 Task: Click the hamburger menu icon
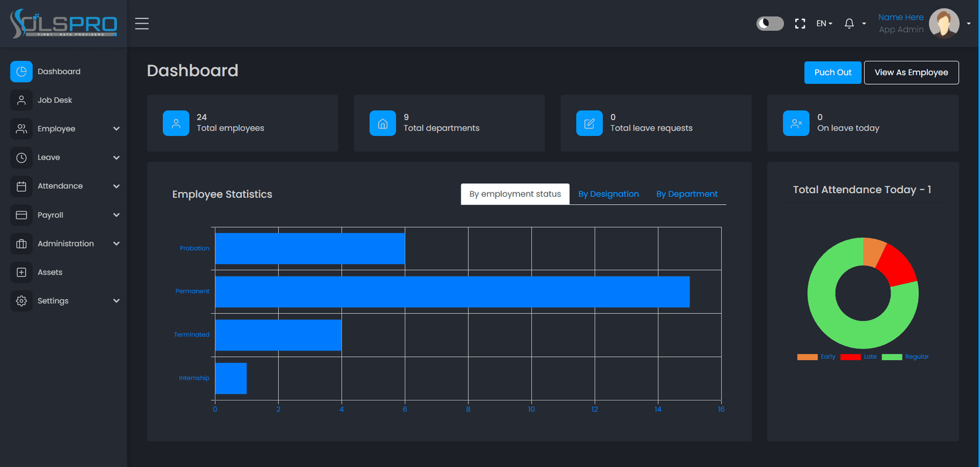(x=142, y=23)
